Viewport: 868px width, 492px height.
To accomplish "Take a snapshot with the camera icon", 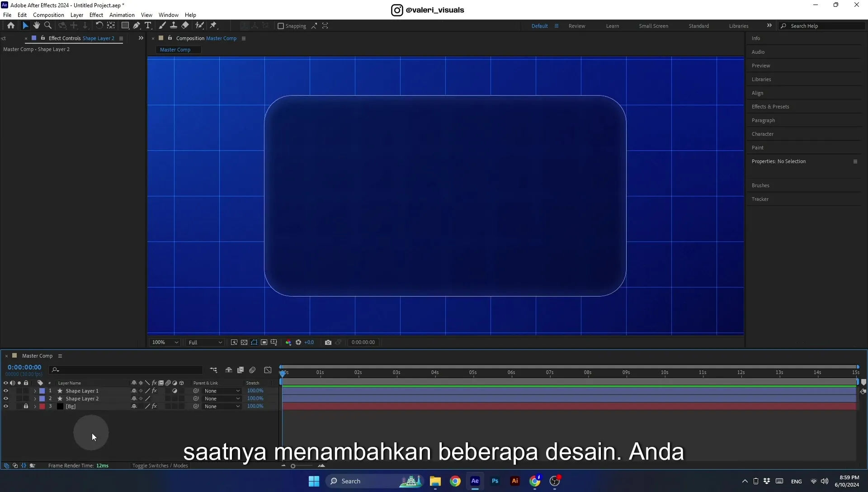I will coord(328,342).
